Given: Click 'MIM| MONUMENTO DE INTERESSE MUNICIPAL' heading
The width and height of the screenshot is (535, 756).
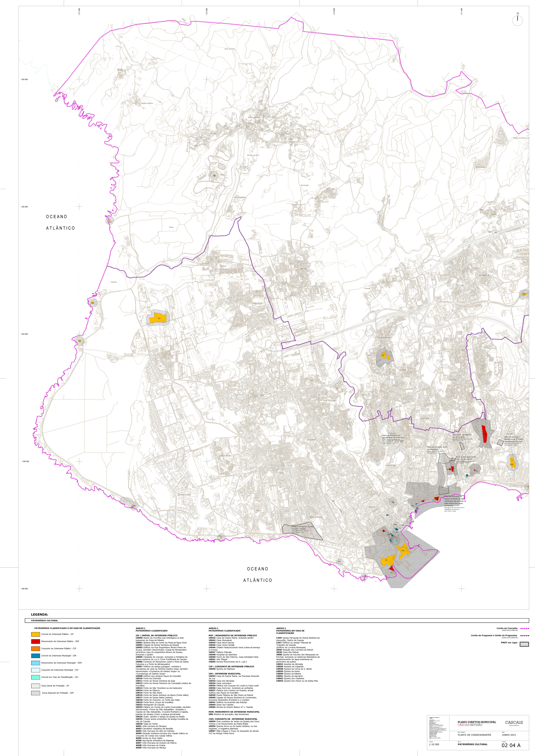Looking at the screenshot, I should click(x=234, y=712).
